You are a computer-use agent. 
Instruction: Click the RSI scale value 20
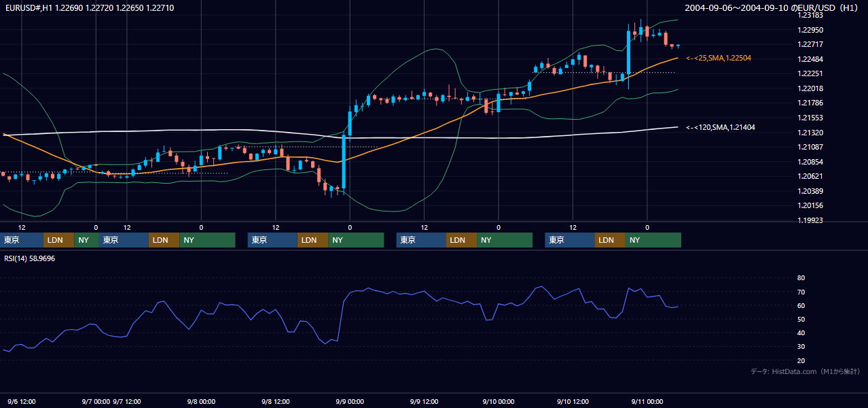click(801, 360)
